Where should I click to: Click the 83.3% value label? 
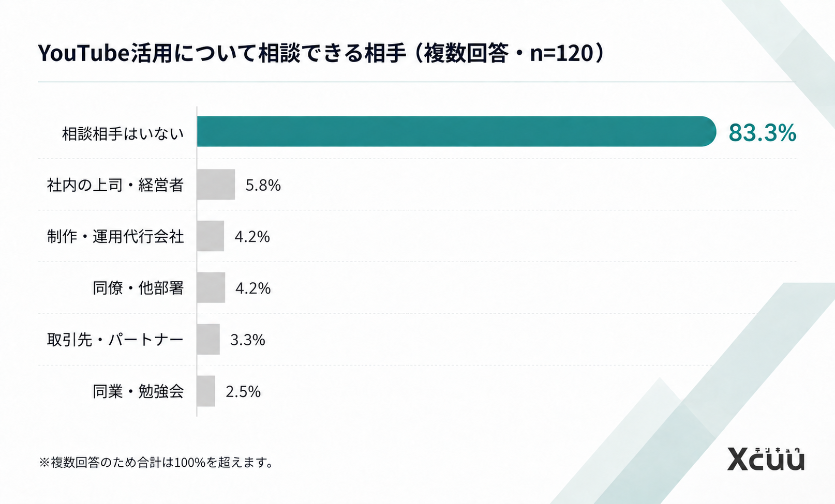tap(762, 133)
